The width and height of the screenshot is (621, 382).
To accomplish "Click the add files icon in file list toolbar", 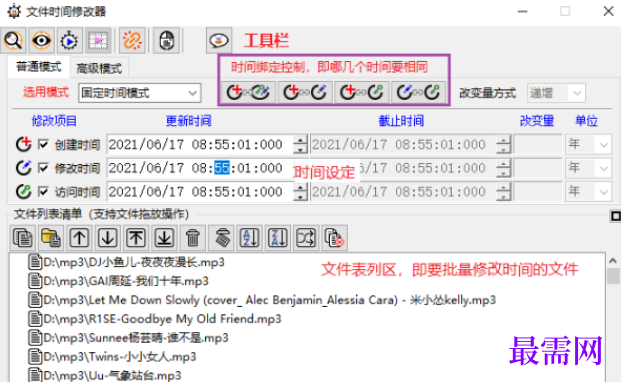I will [23, 238].
